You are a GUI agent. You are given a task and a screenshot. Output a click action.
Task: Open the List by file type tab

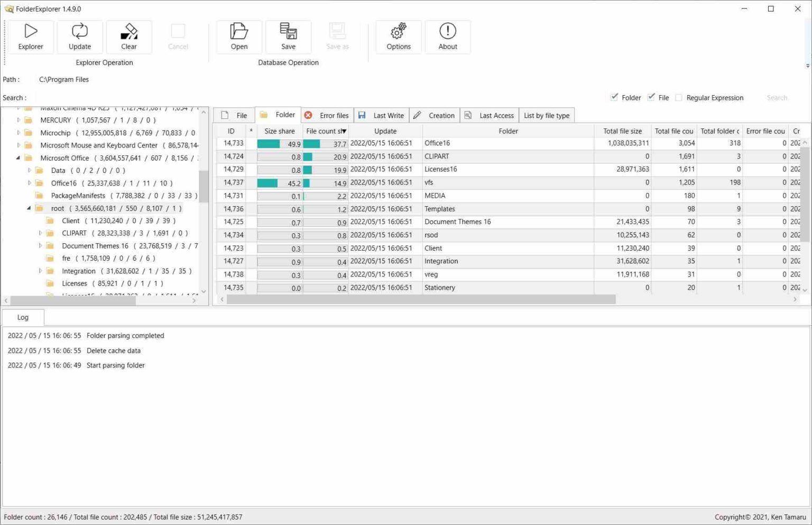click(547, 115)
